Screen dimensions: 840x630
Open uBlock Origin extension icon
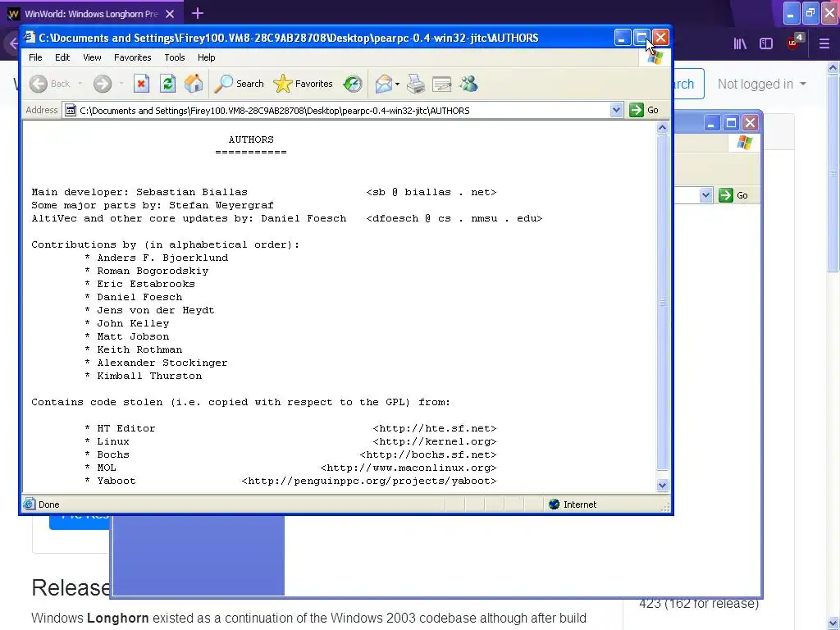pyautogui.click(x=794, y=42)
